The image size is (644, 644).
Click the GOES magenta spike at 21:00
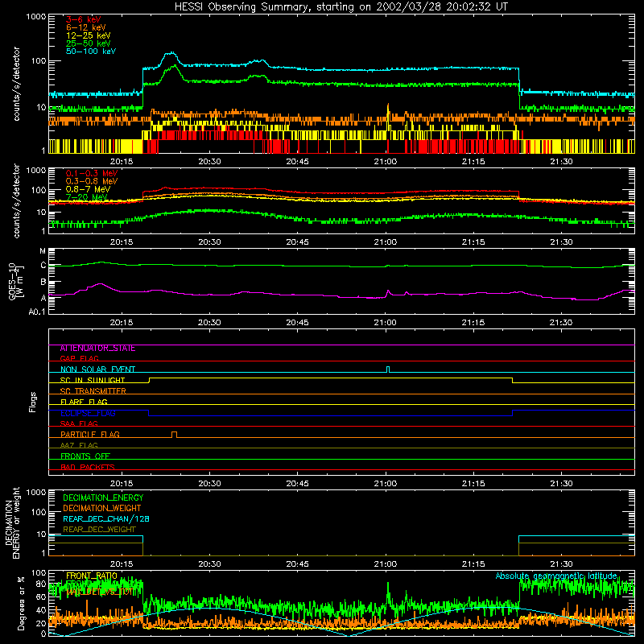pos(388,291)
